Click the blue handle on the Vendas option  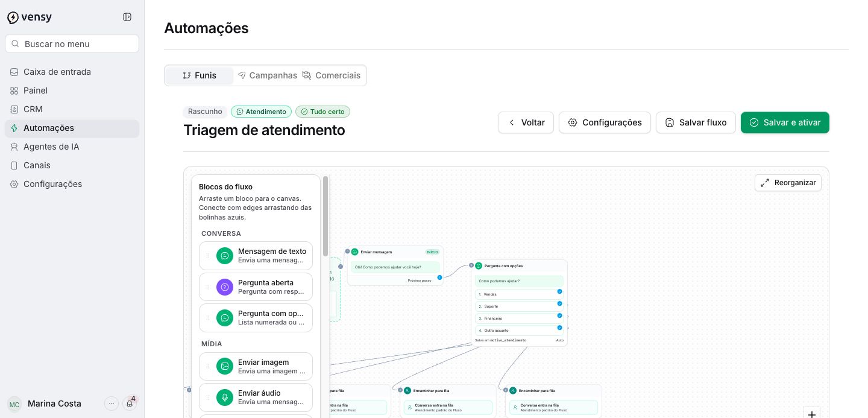point(559,291)
